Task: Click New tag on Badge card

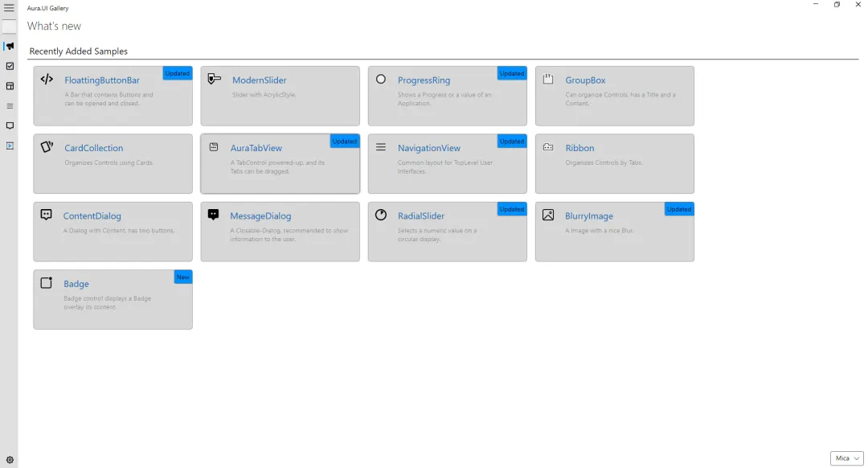Action: pyautogui.click(x=182, y=277)
